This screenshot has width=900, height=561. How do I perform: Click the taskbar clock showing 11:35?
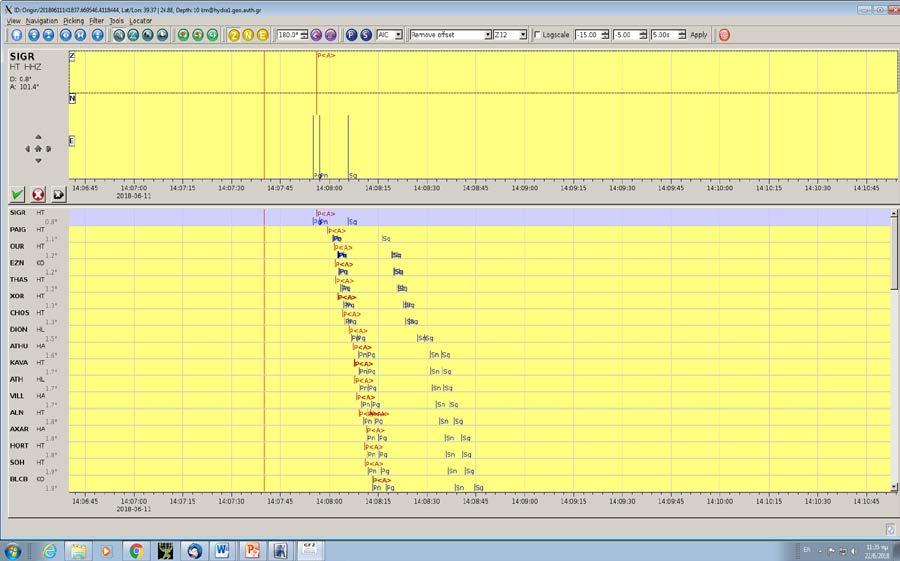[x=876, y=551]
